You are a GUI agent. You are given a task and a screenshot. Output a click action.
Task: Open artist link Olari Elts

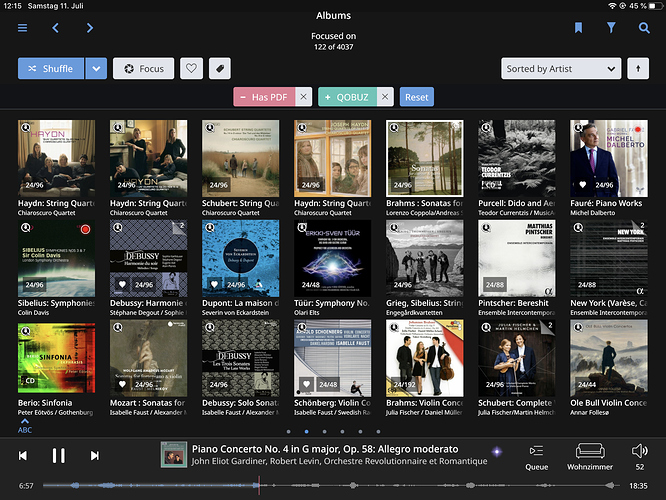point(307,313)
